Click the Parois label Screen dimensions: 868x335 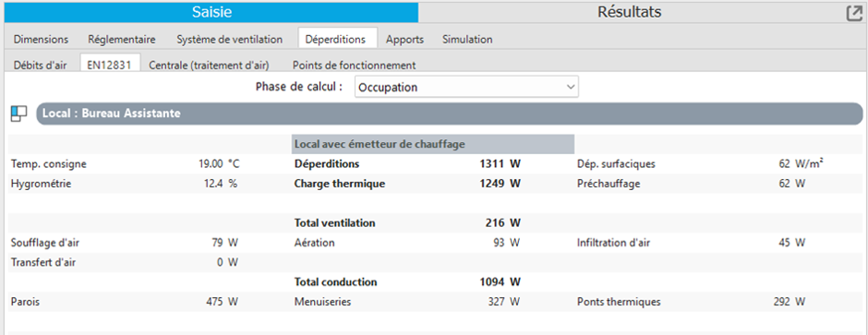pos(25,303)
